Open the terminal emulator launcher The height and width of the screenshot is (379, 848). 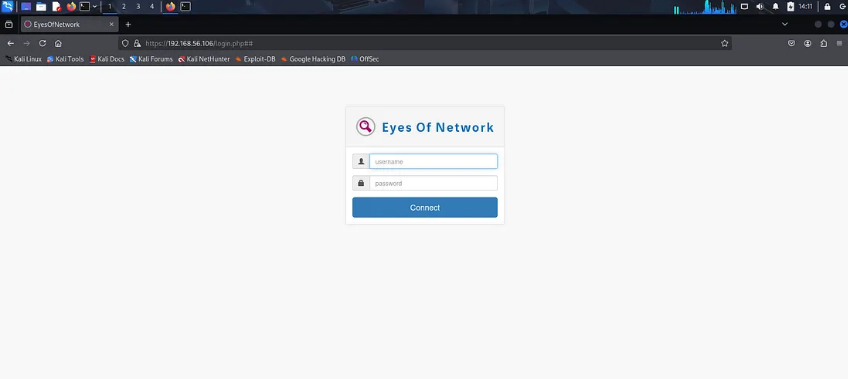(84, 6)
